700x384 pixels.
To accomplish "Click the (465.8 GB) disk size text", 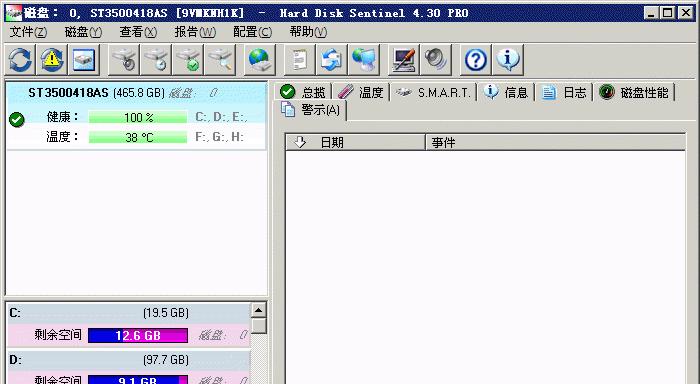I will [139, 92].
